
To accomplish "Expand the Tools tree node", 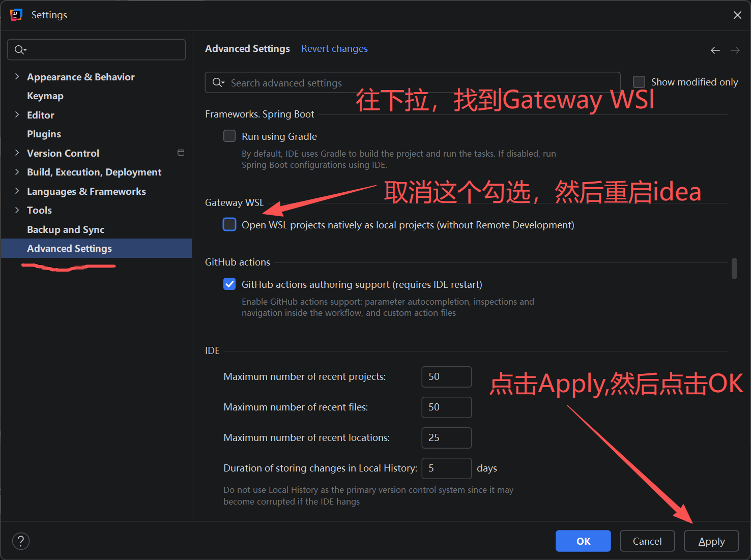I will pyautogui.click(x=17, y=210).
